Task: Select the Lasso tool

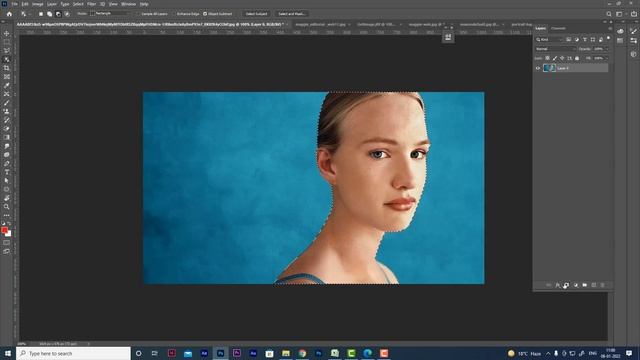Action: pyautogui.click(x=7, y=51)
